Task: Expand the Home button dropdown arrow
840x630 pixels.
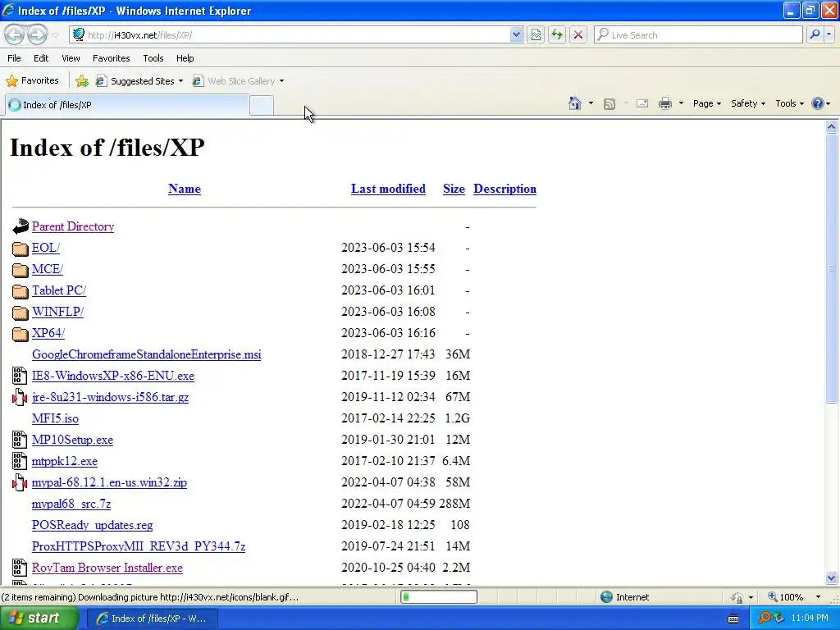Action: [591, 103]
